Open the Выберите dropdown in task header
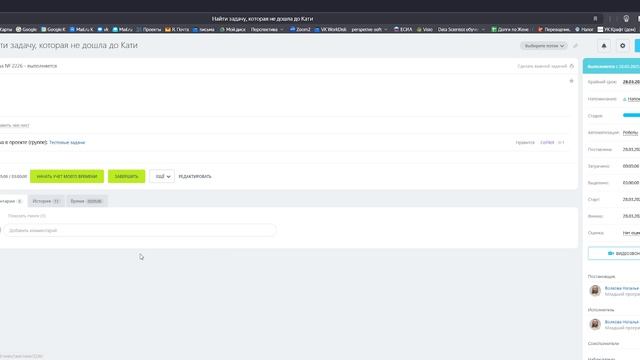The image size is (640, 360). [544, 46]
